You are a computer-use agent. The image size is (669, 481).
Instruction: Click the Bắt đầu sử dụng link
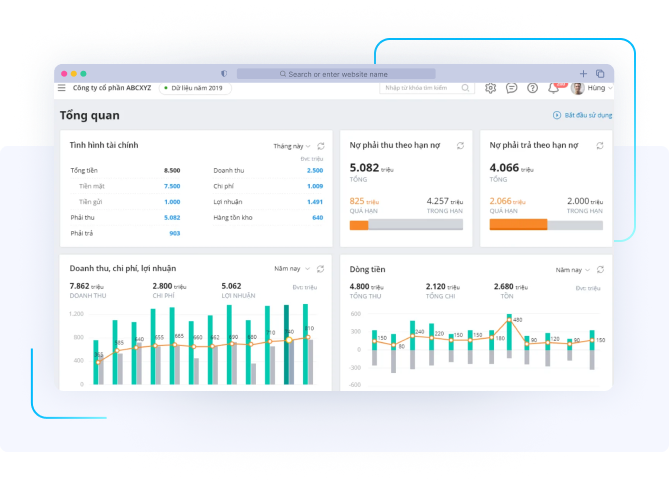coord(588,115)
